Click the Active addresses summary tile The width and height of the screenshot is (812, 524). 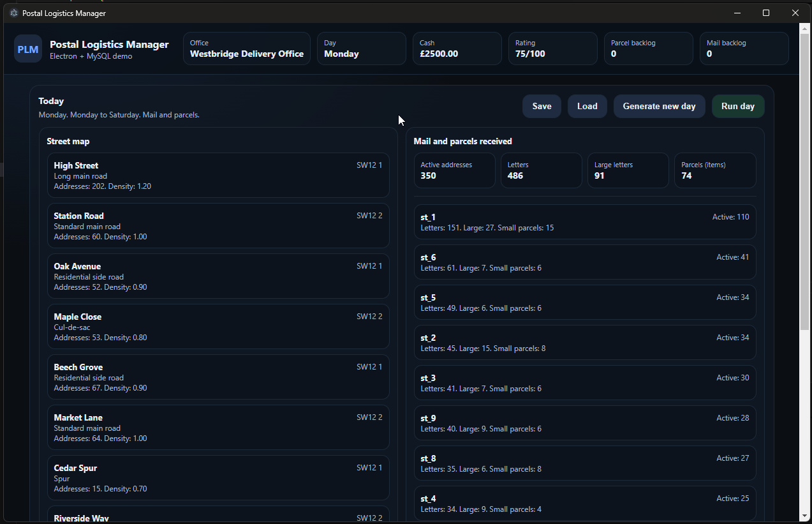(454, 170)
